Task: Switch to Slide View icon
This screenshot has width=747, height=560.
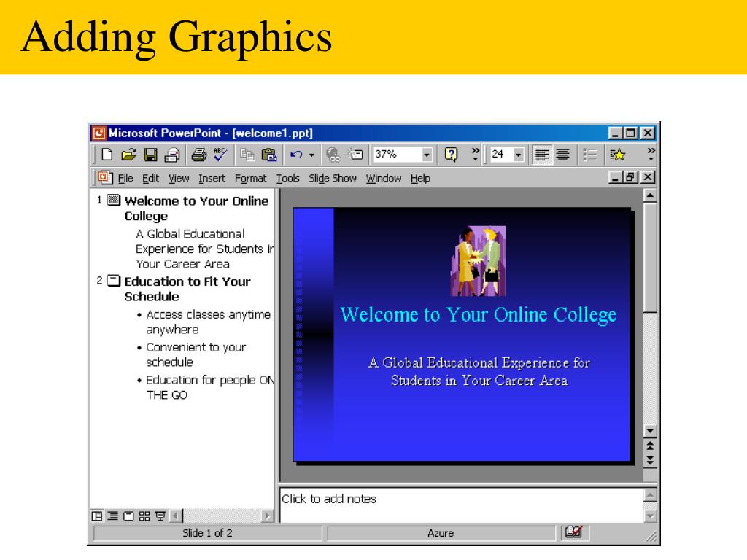Action: pyautogui.click(x=128, y=516)
